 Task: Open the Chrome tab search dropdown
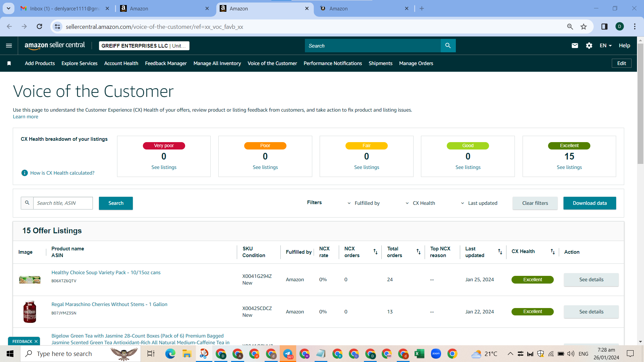8,8
